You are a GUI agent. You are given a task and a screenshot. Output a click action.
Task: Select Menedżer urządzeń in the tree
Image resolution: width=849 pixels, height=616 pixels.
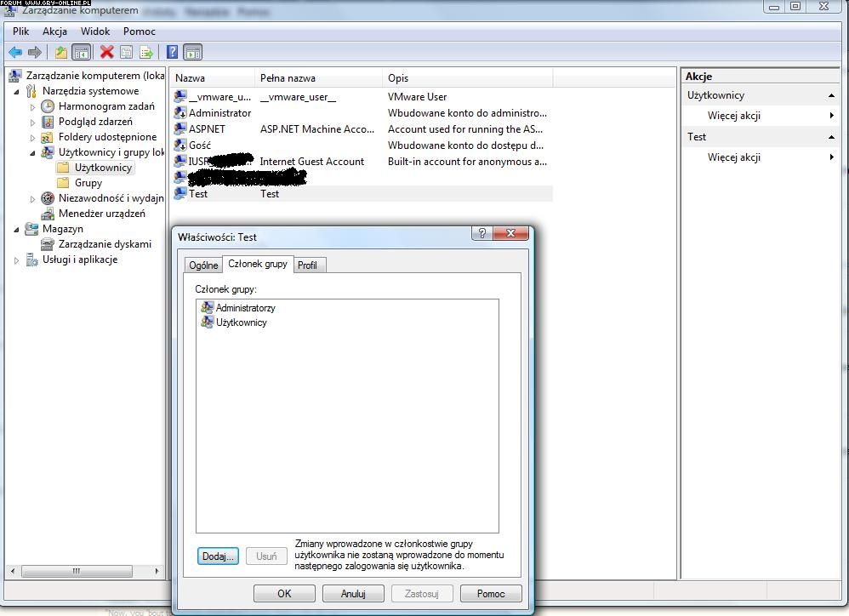coord(101,214)
